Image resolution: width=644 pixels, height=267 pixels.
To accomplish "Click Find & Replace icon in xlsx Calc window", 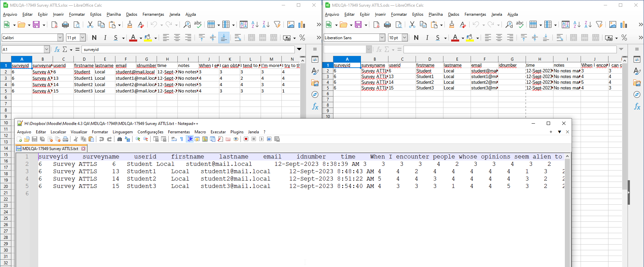I will [x=187, y=24].
